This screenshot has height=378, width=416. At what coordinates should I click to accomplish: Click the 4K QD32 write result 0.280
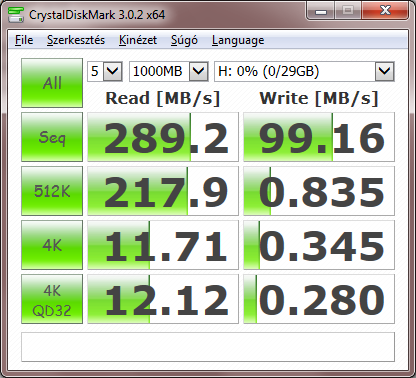click(319, 299)
